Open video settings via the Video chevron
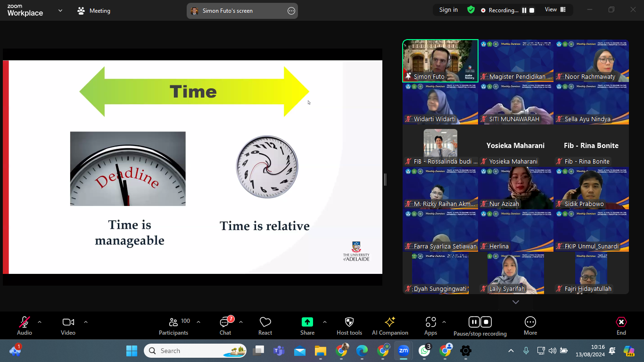Image resolution: width=644 pixels, height=362 pixels. coord(85,321)
